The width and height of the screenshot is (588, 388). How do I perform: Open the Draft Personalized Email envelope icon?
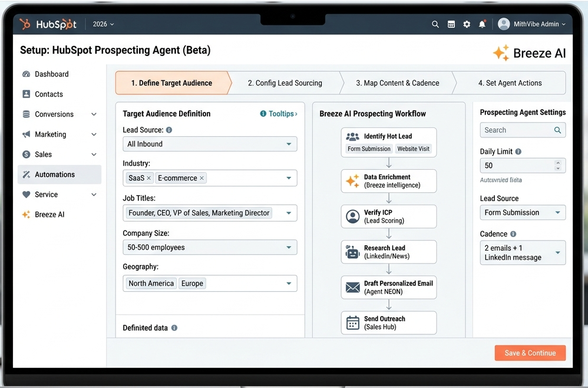pyautogui.click(x=352, y=287)
